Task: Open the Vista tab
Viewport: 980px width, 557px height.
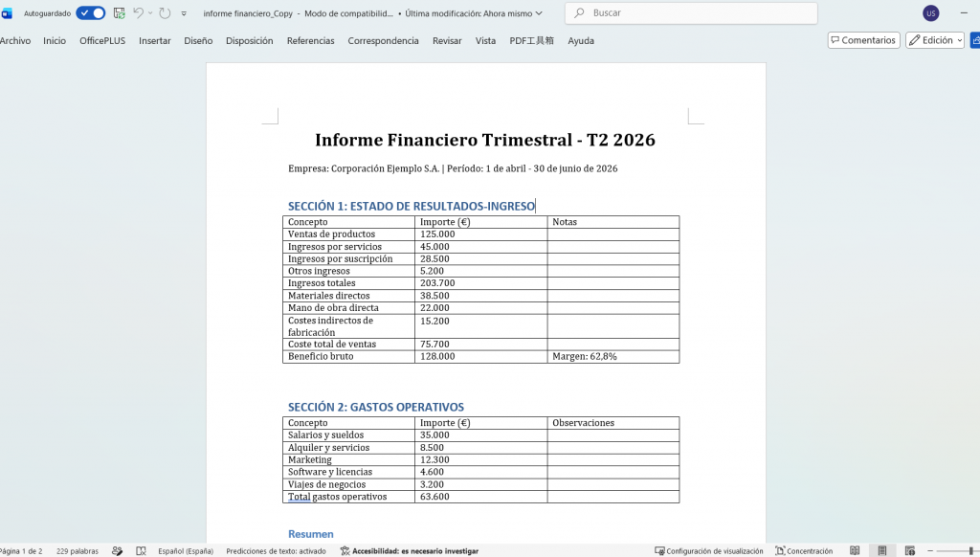Action: pos(485,40)
